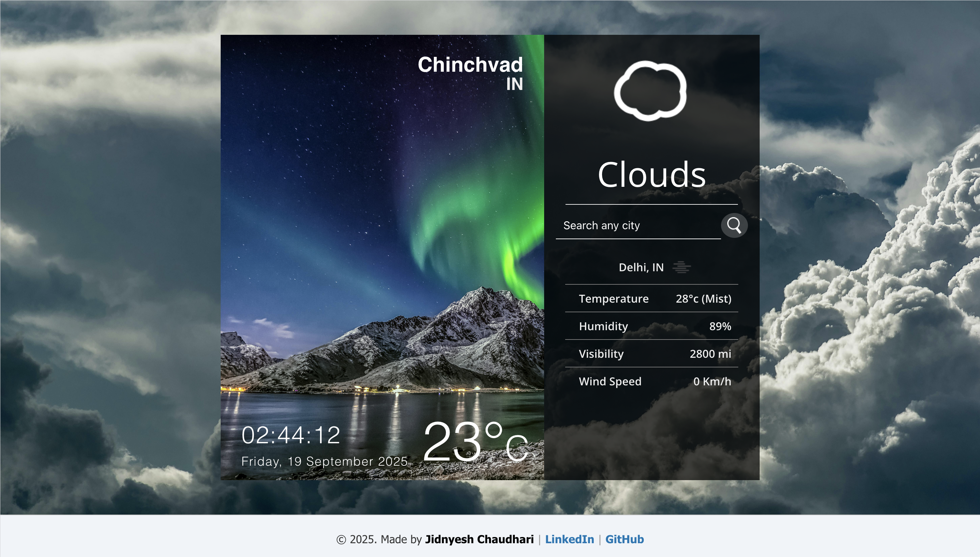Screen dimensions: 980x557
Task: Click the Wind Speed 0 Km/h row
Action: [652, 381]
